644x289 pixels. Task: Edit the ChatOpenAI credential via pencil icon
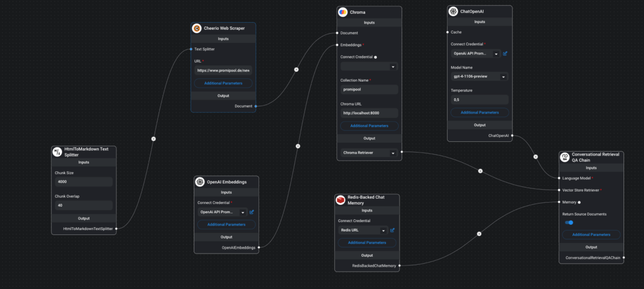coord(505,54)
